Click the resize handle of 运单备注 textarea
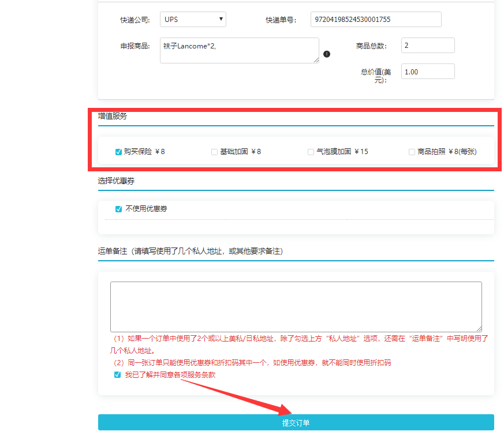 [x=479, y=328]
